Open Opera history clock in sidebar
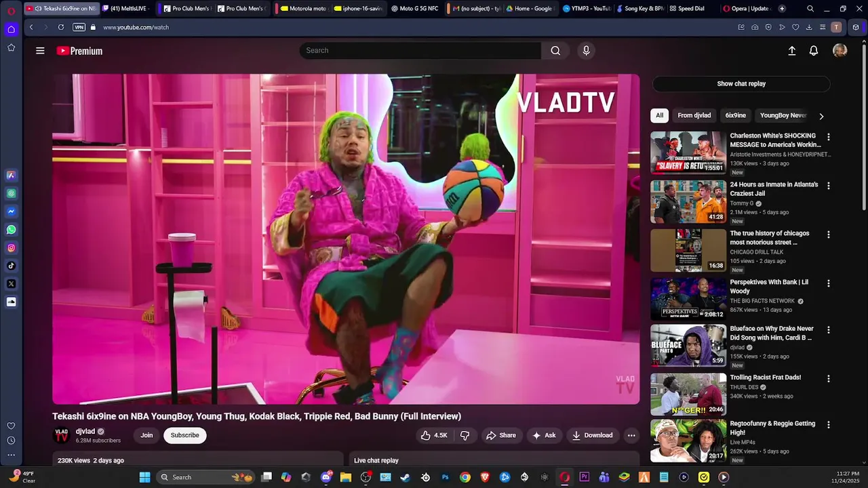The height and width of the screenshot is (488, 868). coord(11,441)
